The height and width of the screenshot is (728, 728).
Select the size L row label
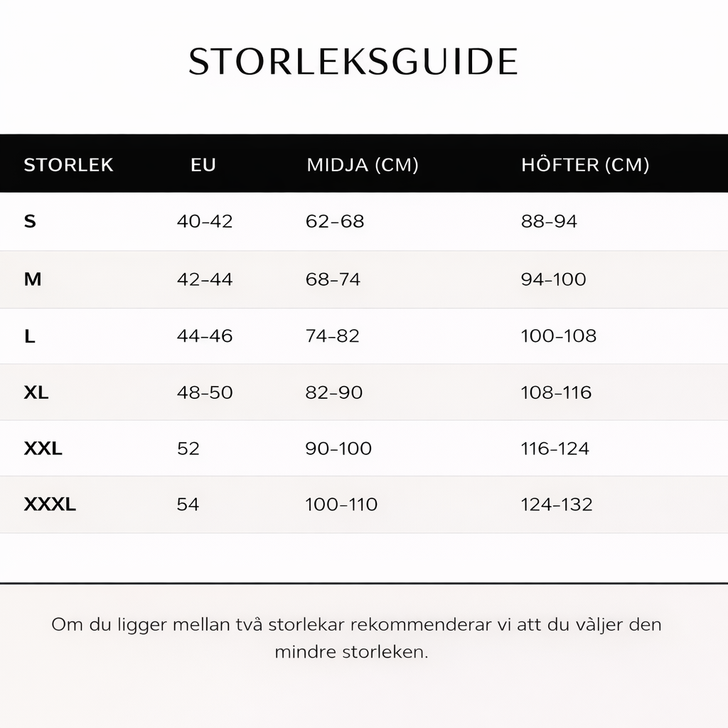click(30, 336)
